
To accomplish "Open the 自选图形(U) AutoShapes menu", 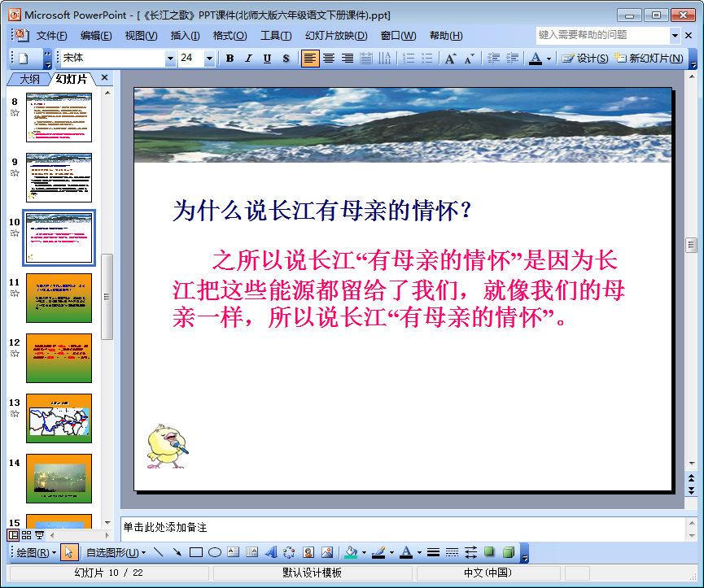I will pos(116,552).
